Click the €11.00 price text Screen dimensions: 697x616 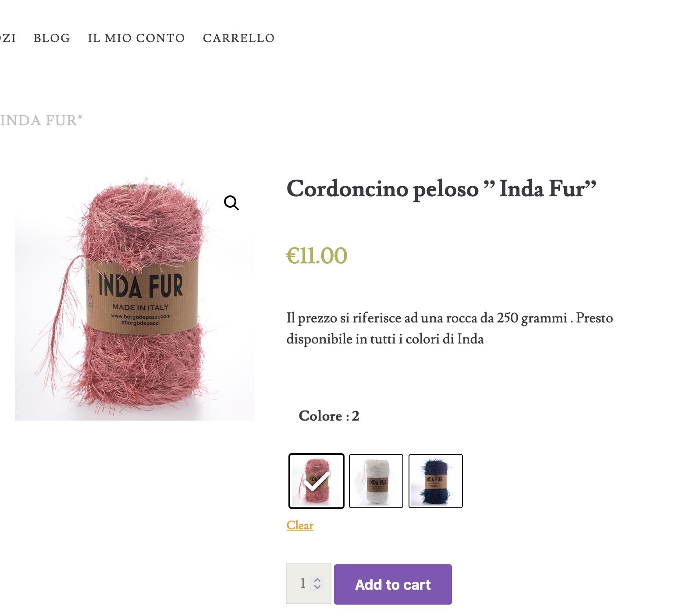tap(316, 255)
